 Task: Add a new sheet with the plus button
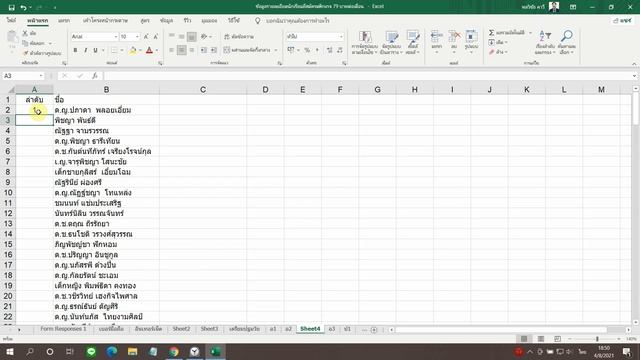pos(373,329)
